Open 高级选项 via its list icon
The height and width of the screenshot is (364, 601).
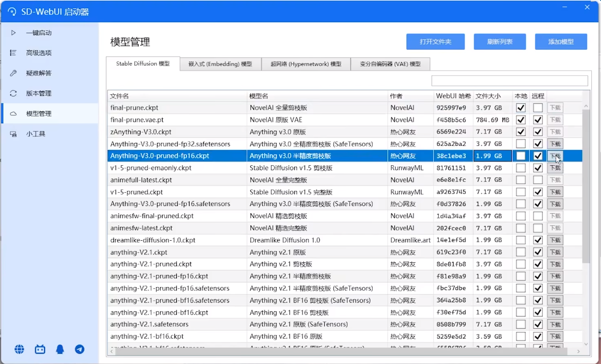coord(13,53)
